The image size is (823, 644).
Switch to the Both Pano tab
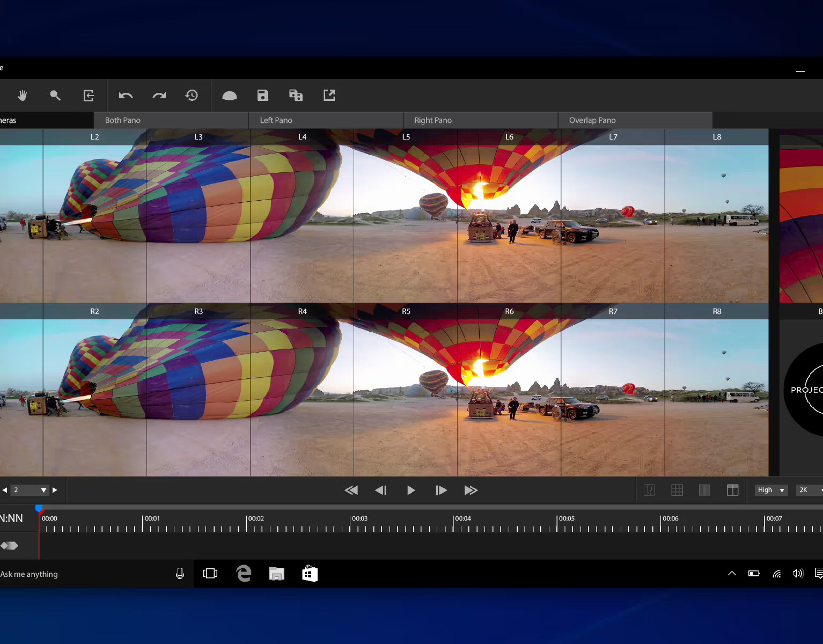(171, 120)
